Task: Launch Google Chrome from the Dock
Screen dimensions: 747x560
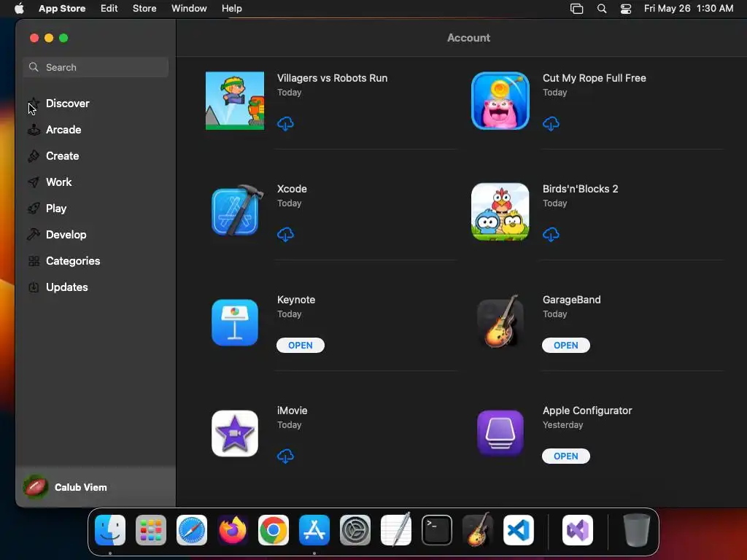Action: [274, 530]
